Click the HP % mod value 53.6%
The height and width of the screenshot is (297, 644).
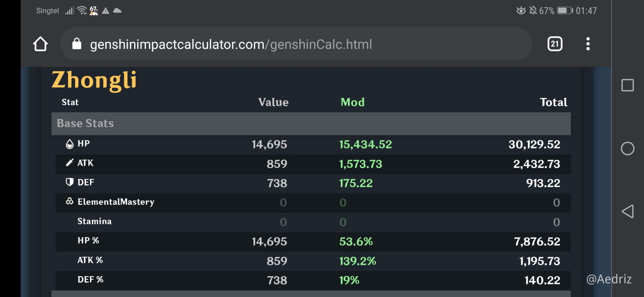[x=356, y=242]
